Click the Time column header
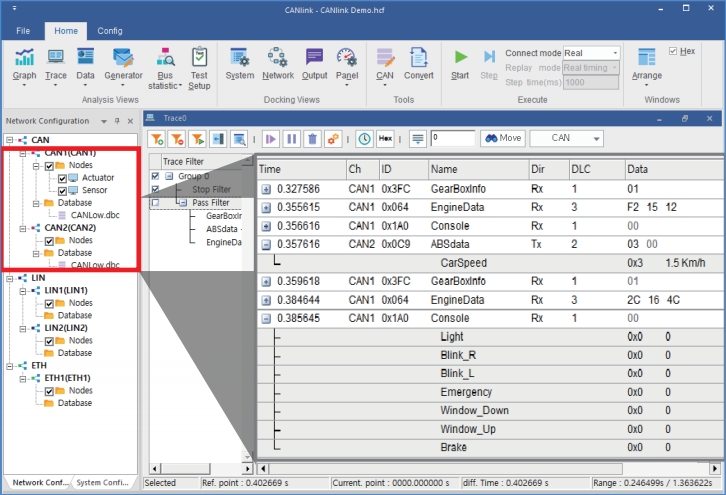 point(302,169)
